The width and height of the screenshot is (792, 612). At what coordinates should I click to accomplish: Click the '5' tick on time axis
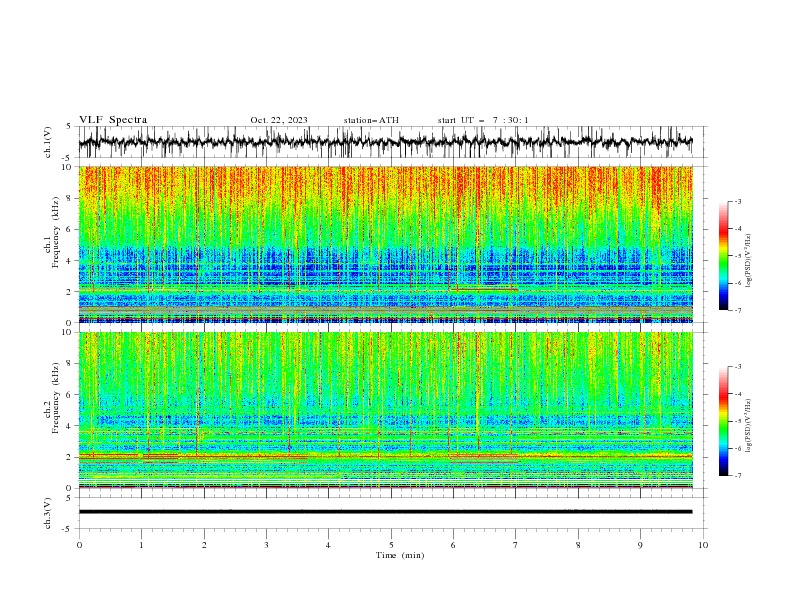[391, 545]
